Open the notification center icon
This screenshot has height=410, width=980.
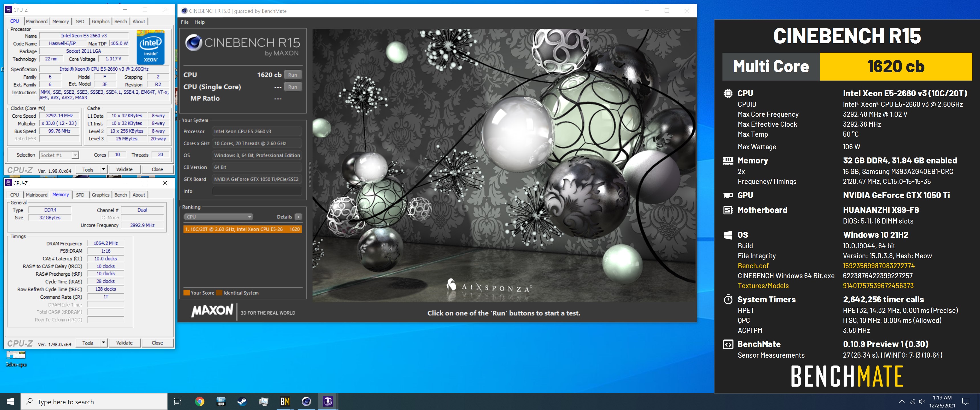point(965,402)
